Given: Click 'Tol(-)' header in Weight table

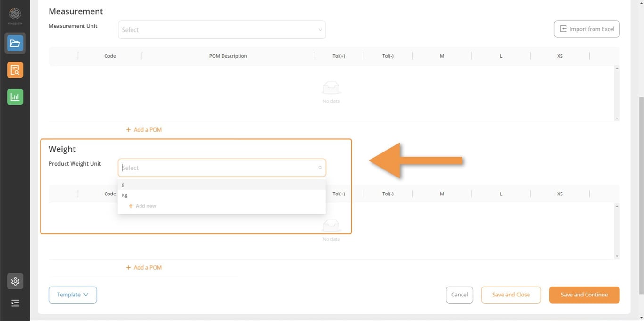Looking at the screenshot, I should 388,194.
